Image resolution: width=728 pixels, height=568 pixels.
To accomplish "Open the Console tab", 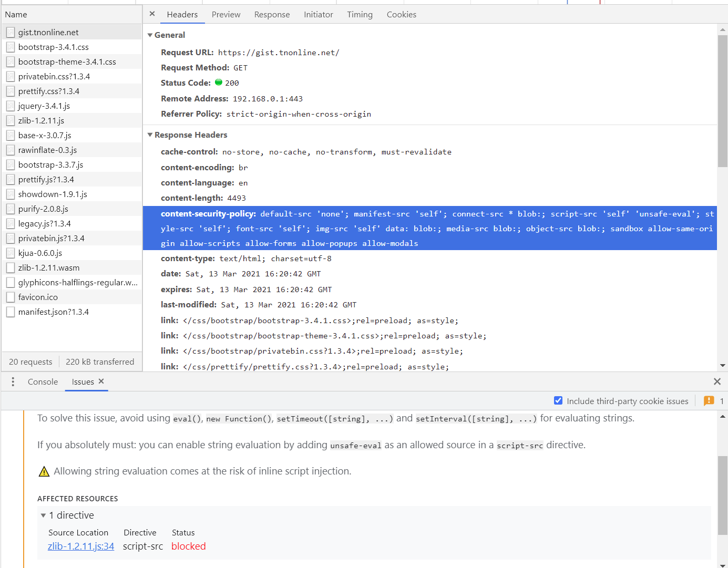I will click(x=42, y=381).
